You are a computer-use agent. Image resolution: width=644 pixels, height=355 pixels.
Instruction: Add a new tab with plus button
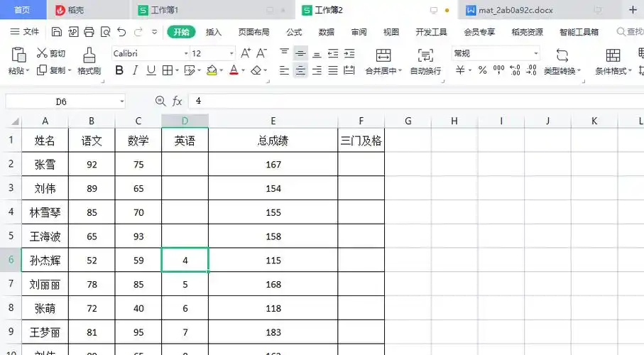click(x=633, y=10)
